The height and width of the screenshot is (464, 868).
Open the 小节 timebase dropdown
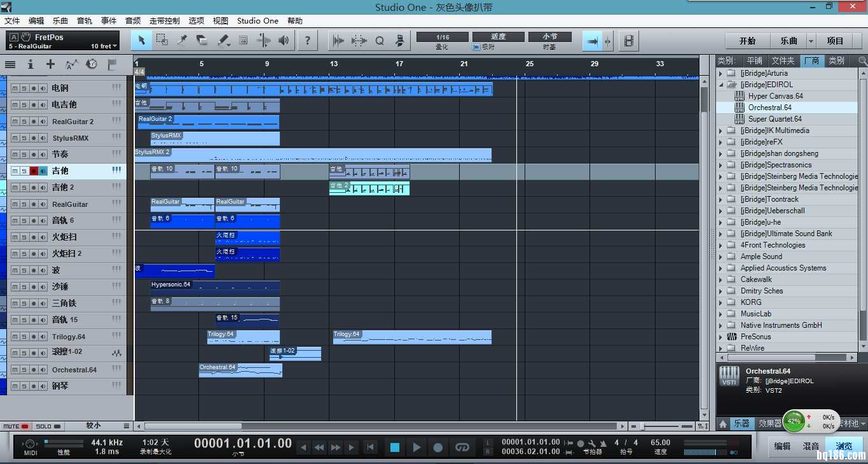tap(549, 37)
